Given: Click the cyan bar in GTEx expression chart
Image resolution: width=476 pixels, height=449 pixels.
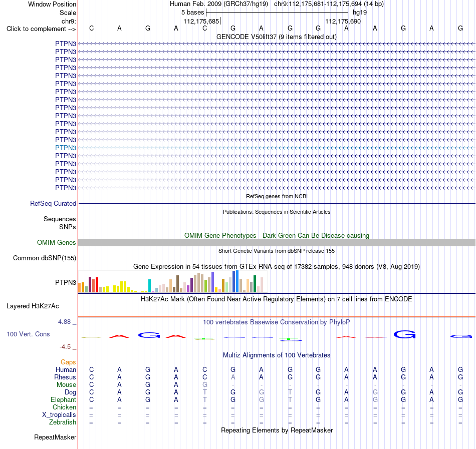Looking at the screenshot, I should (149, 286).
